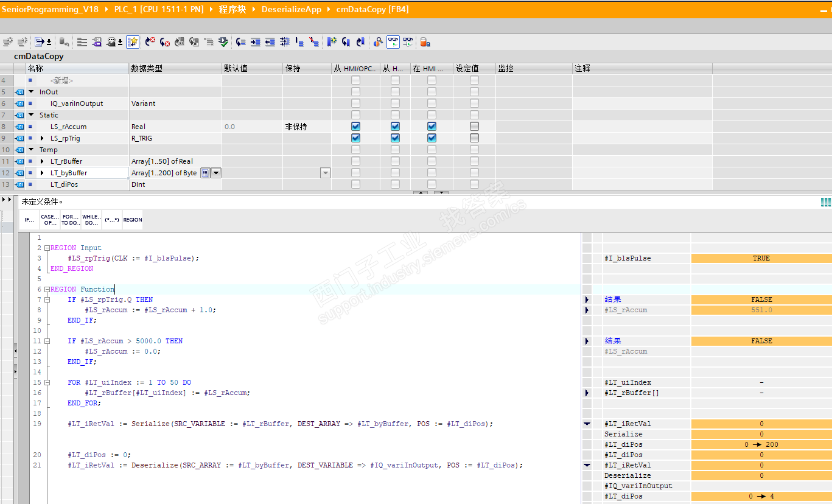Click the monitoring on/off glasses icon
The width and height of the screenshot is (832, 504).
(x=393, y=42)
